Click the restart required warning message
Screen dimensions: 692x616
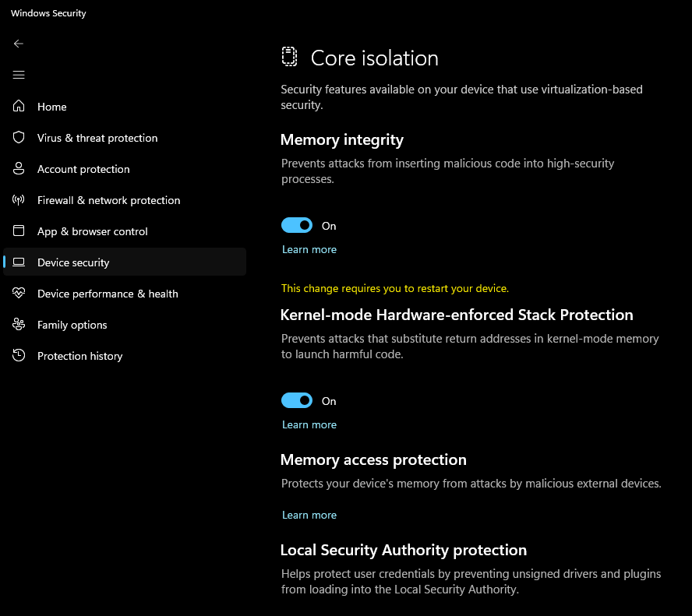coord(394,288)
